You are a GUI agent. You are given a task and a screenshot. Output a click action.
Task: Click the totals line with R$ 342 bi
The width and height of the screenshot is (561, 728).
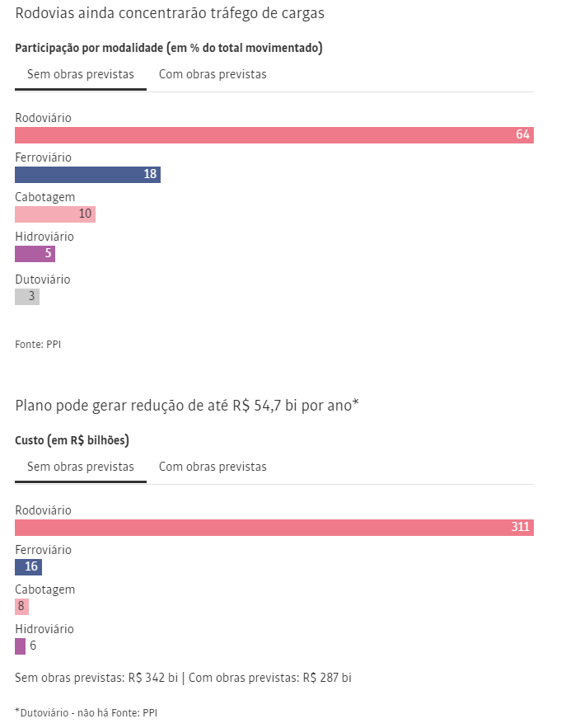click(x=183, y=678)
